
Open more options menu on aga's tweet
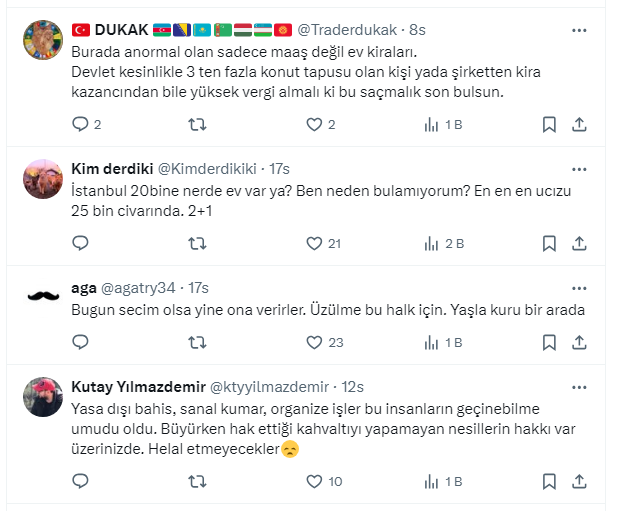click(579, 289)
